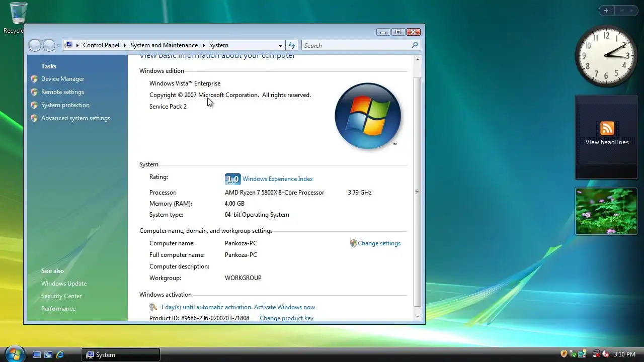
Task: Click the sidebar add gadgets plus button
Action: 606,11
